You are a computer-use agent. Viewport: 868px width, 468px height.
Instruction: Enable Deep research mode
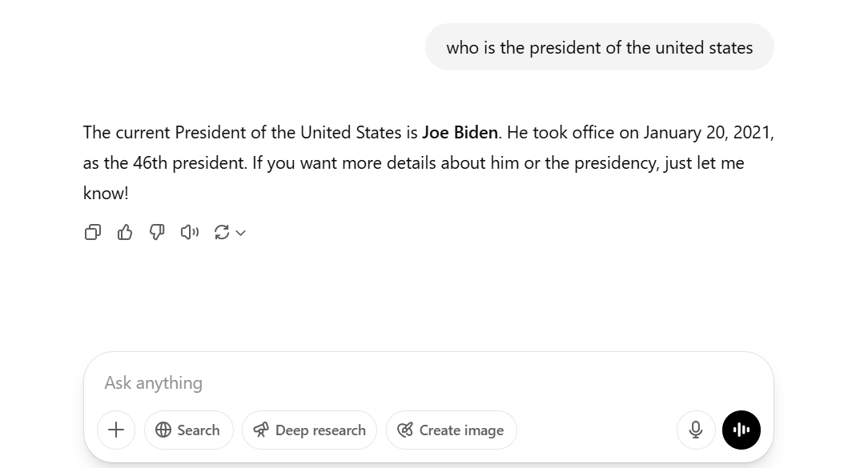point(309,430)
